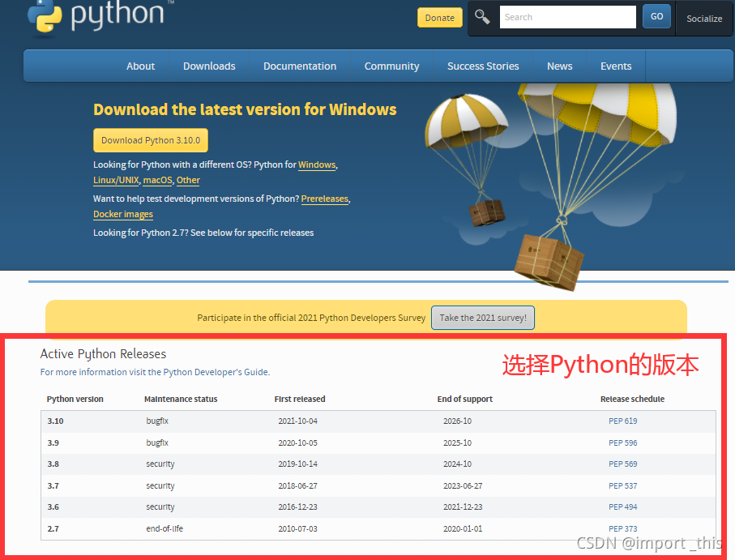
Task: Click the date 2020-10-05
Action: 297,442
